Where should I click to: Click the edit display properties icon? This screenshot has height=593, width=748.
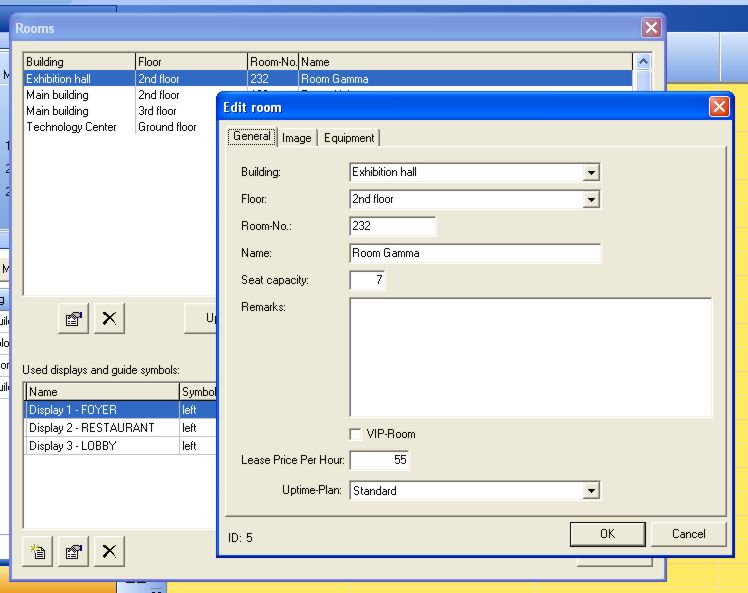pos(73,551)
